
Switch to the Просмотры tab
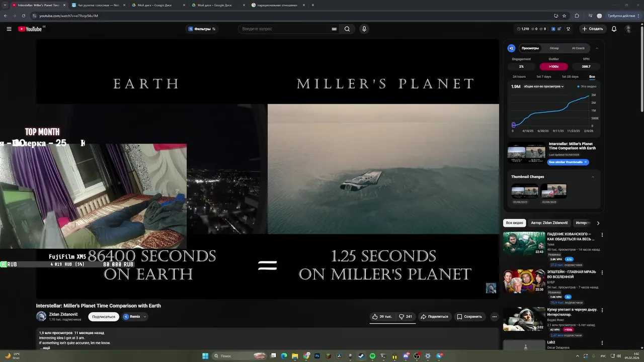tap(530, 48)
